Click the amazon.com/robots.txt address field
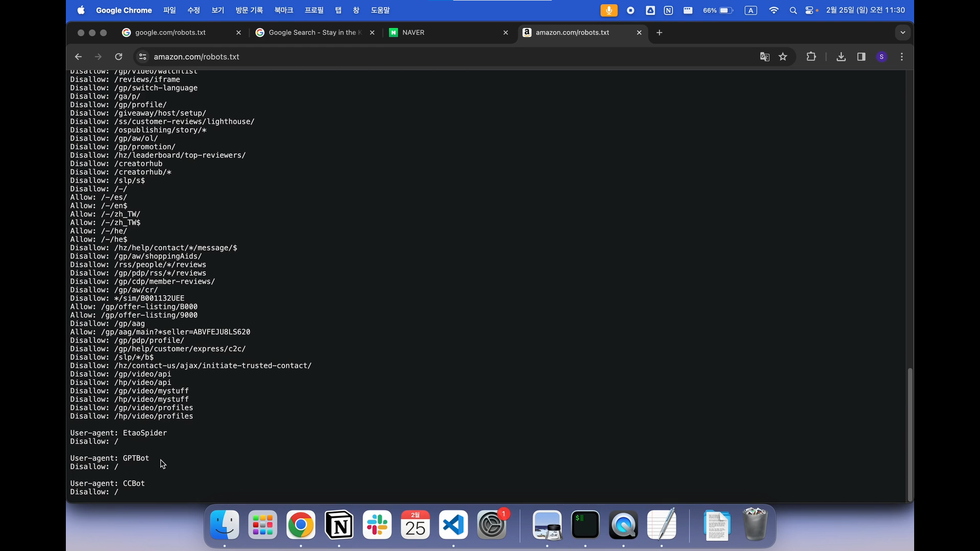 (x=197, y=57)
